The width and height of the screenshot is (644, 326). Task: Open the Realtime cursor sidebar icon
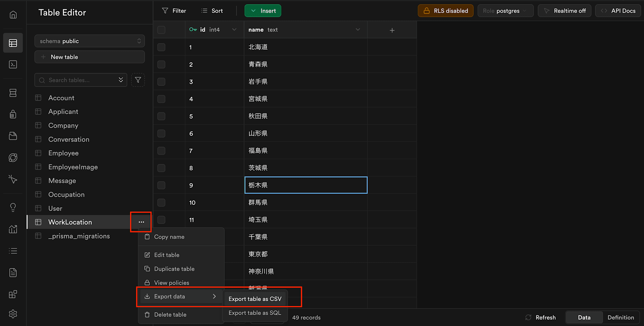tap(13, 179)
